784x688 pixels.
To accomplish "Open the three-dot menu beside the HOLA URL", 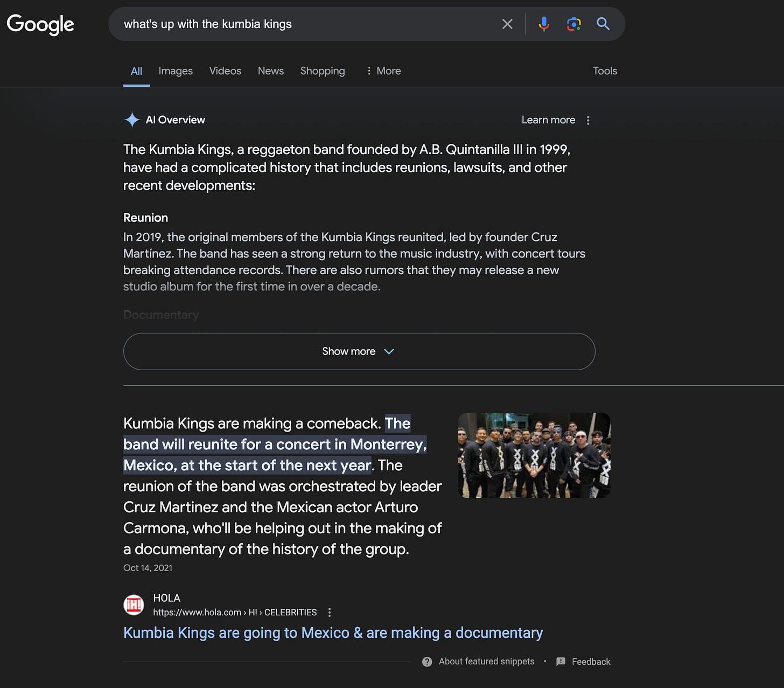I will coord(330,613).
